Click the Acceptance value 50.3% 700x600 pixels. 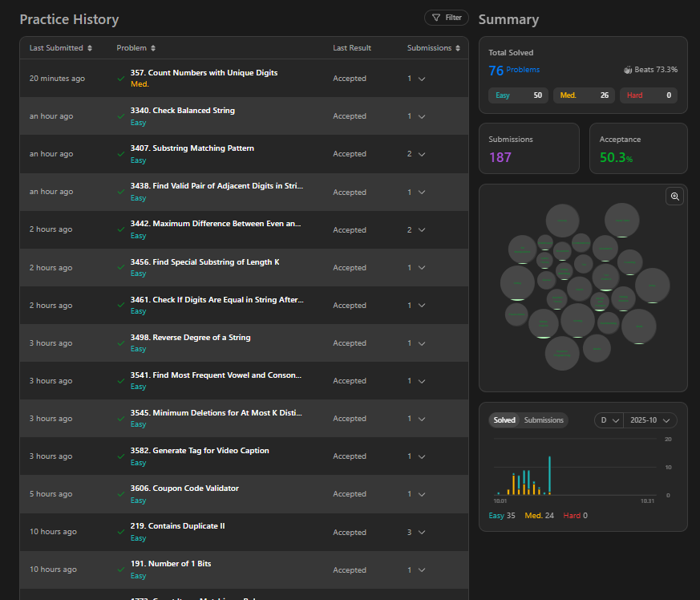point(616,157)
